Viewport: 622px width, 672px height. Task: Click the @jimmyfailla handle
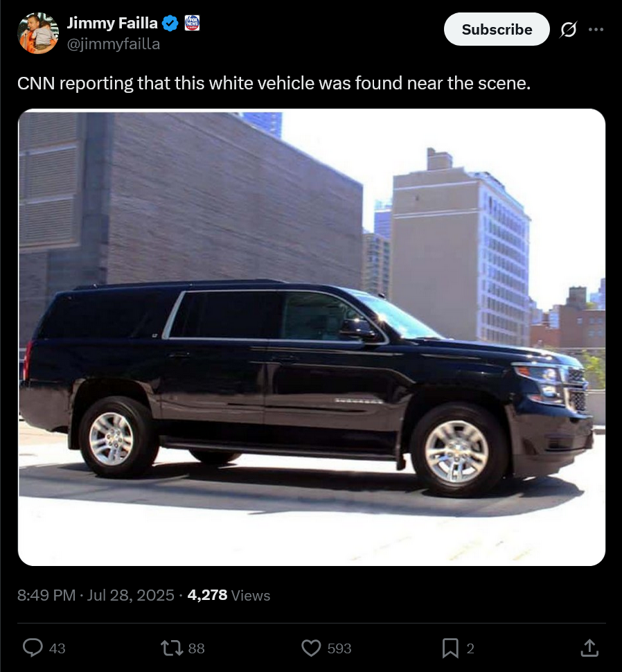click(114, 44)
